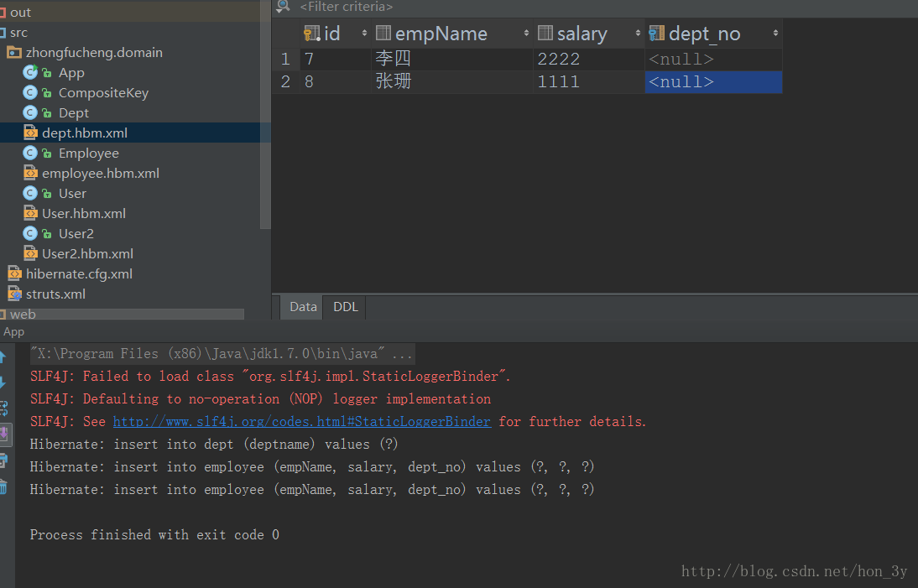Click the Employee class icon

30,153
